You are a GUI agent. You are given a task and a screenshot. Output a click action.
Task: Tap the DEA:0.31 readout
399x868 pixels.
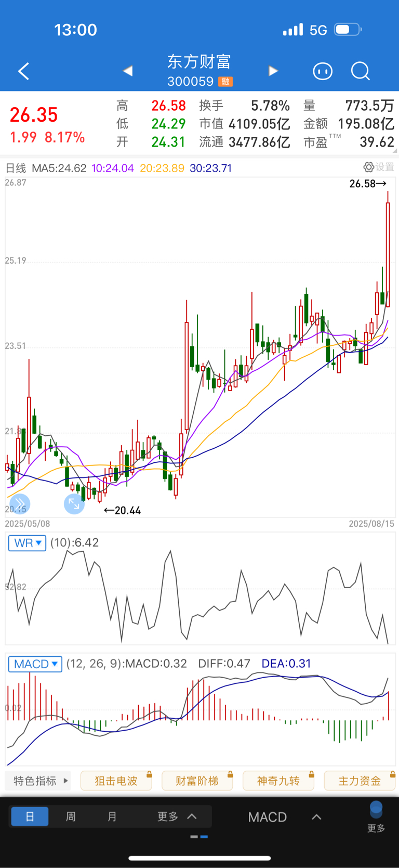pyautogui.click(x=286, y=664)
